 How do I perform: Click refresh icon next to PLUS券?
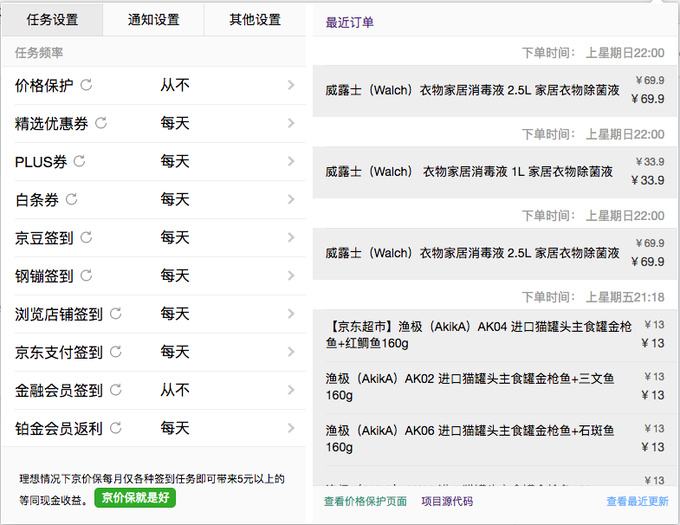pos(79,161)
